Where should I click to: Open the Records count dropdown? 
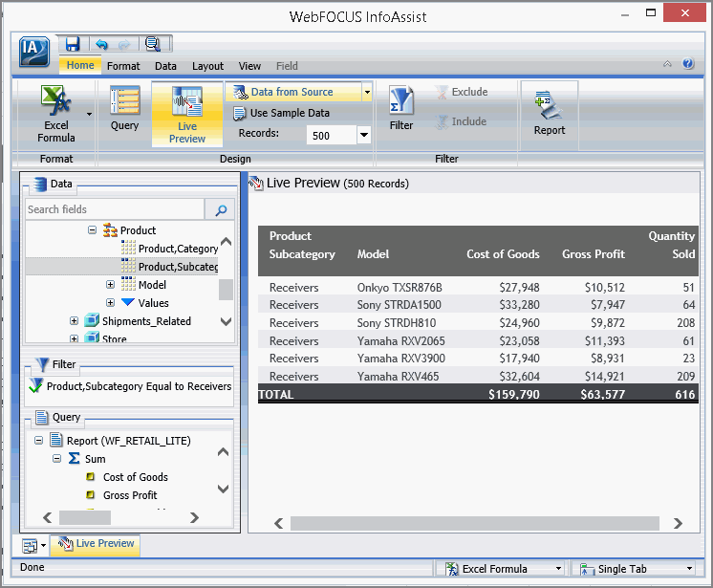[364, 135]
